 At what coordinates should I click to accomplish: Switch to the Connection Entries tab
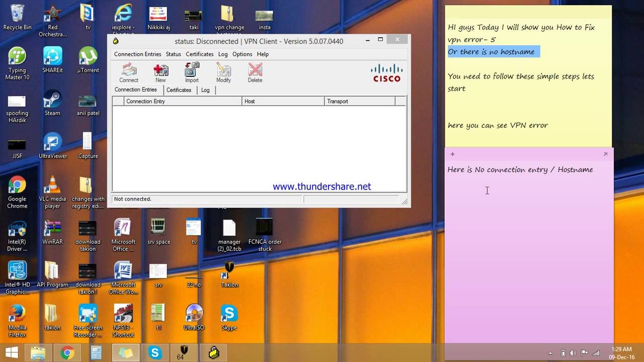(135, 89)
